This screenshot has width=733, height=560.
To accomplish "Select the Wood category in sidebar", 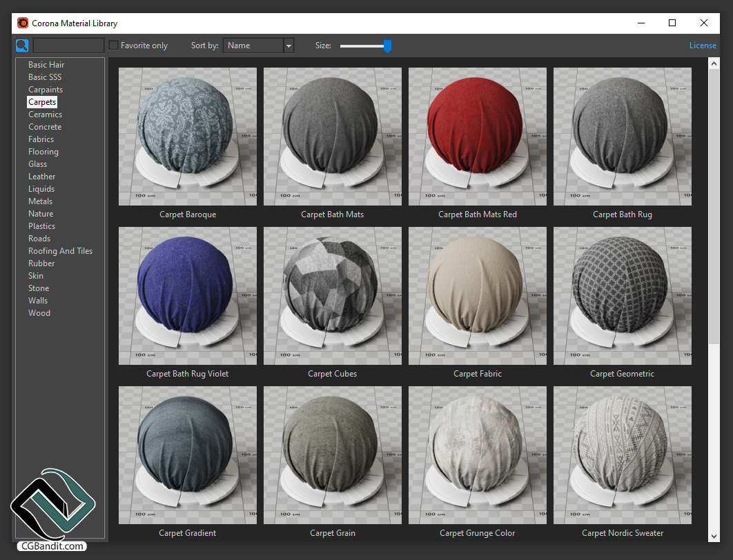I will point(39,313).
